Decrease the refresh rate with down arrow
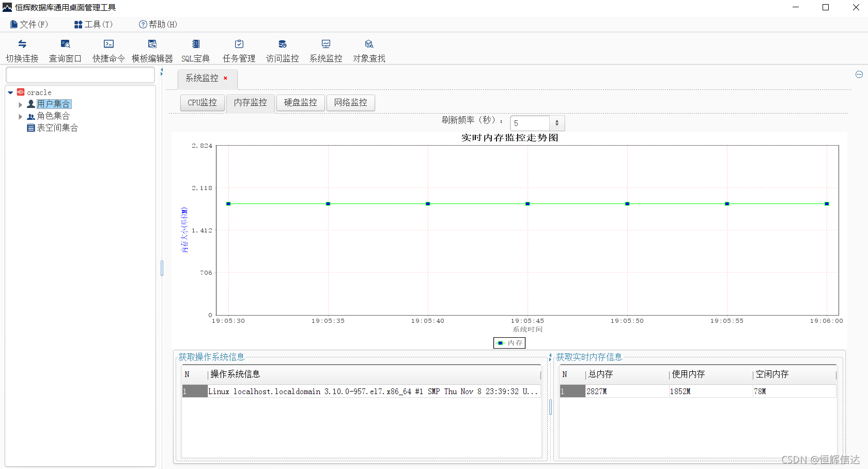Image resolution: width=868 pixels, height=469 pixels. coord(557,126)
